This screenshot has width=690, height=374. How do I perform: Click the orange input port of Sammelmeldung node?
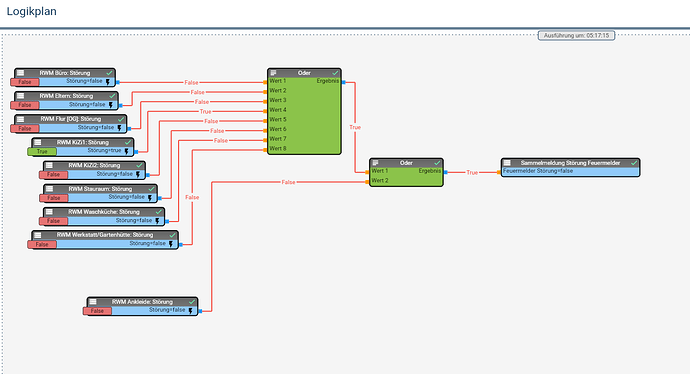pos(499,172)
